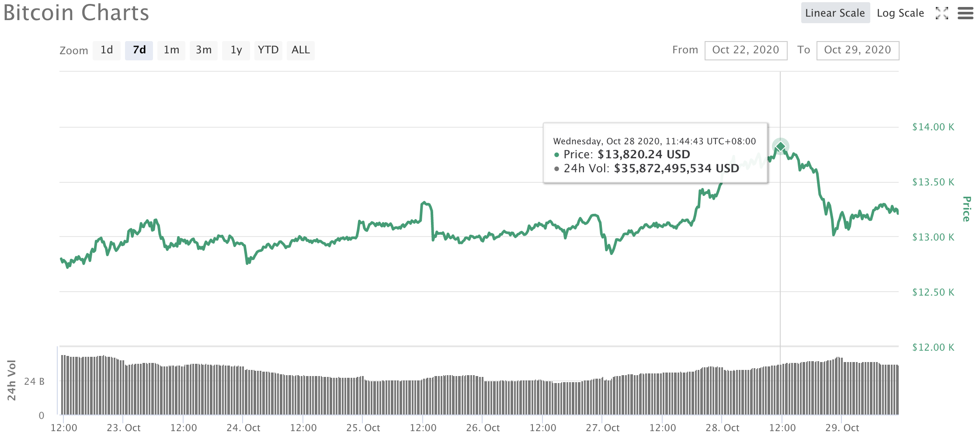The width and height of the screenshot is (980, 446).
Task: Set zoom range to 3m
Action: tap(204, 50)
